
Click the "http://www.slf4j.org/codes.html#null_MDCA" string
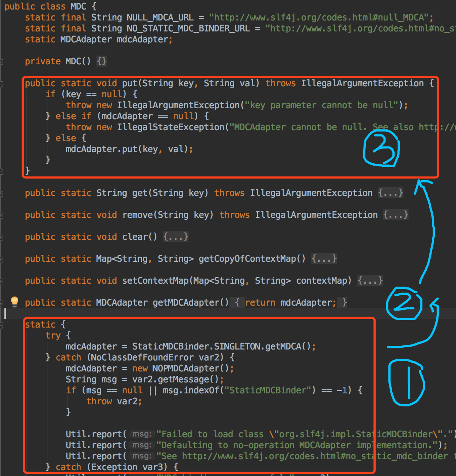click(x=319, y=18)
